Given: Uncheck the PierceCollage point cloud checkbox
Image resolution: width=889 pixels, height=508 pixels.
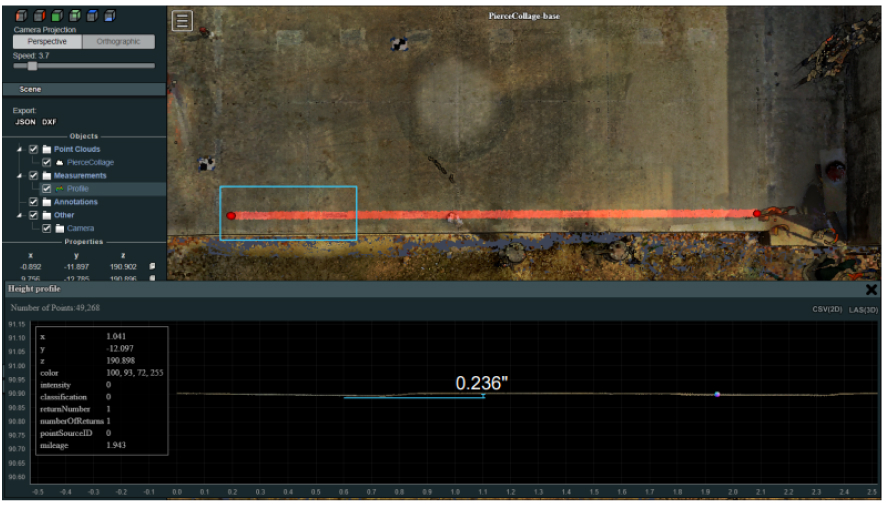Looking at the screenshot, I should click(x=46, y=162).
